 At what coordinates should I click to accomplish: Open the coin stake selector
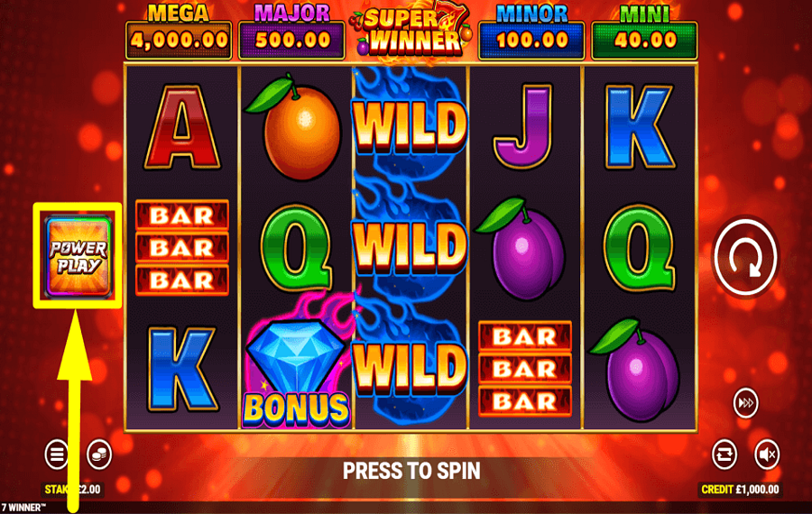pyautogui.click(x=99, y=454)
